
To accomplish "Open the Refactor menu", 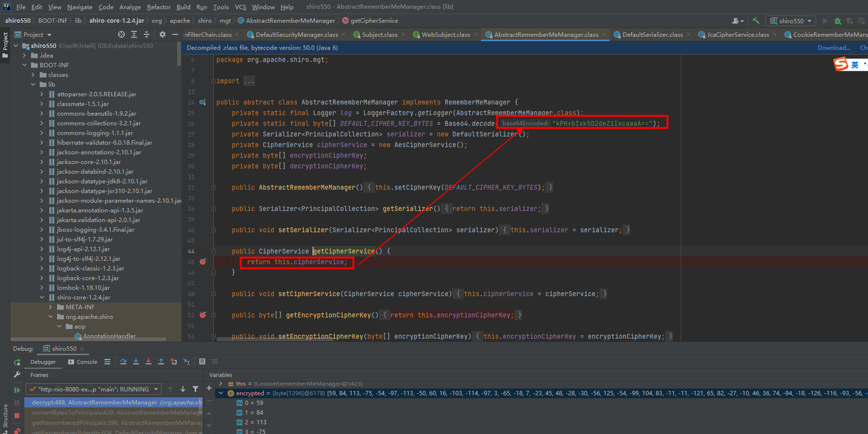I will pos(159,7).
